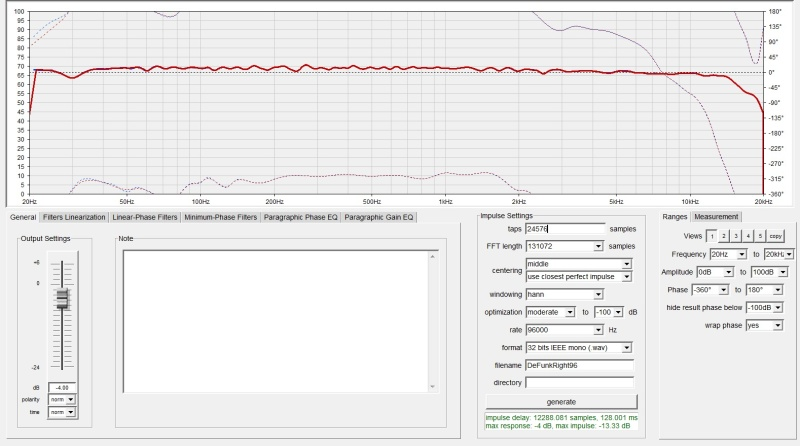800x446 pixels.
Task: Switch to view 3
Action: pyautogui.click(x=735, y=236)
